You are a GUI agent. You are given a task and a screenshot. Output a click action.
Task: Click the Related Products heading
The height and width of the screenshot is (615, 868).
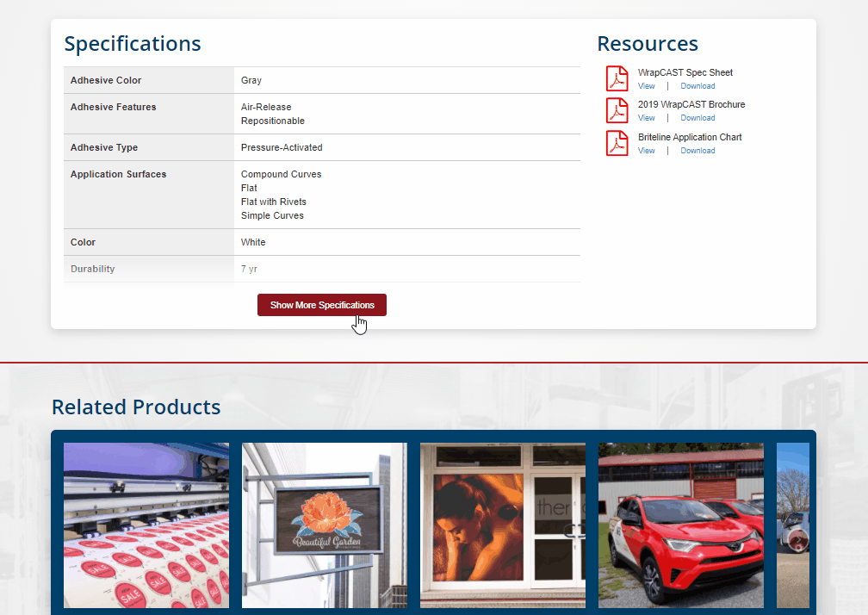tap(136, 407)
